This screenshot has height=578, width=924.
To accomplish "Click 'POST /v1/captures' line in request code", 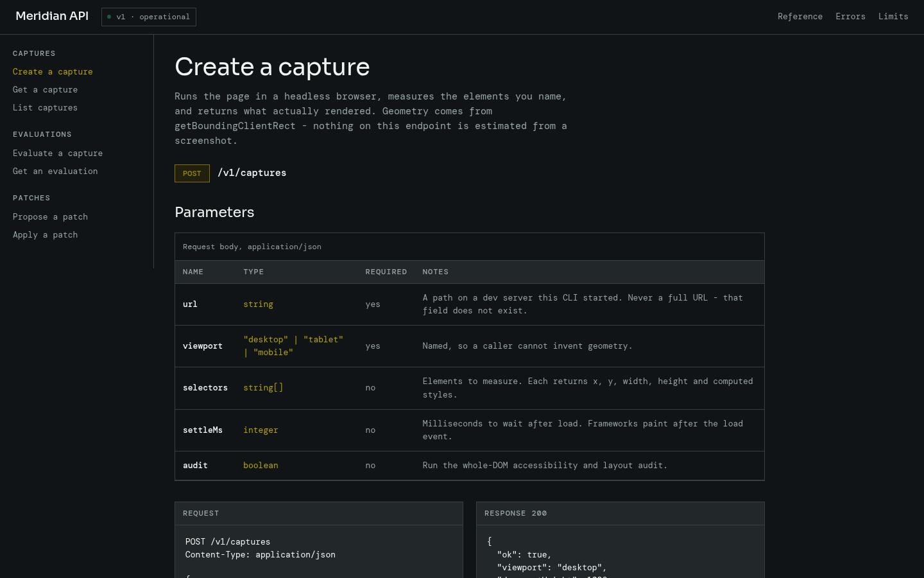I will [x=228, y=542].
